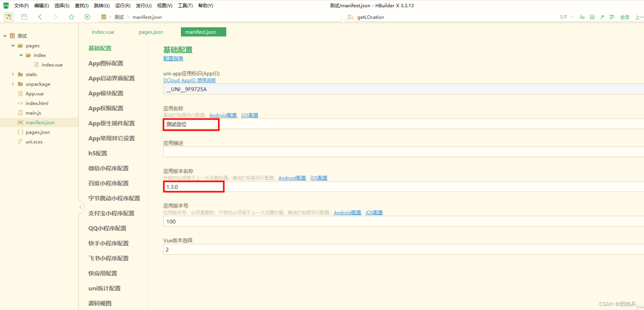Click the bookmark star icon
Screen dimensions: 644x310
point(71,17)
